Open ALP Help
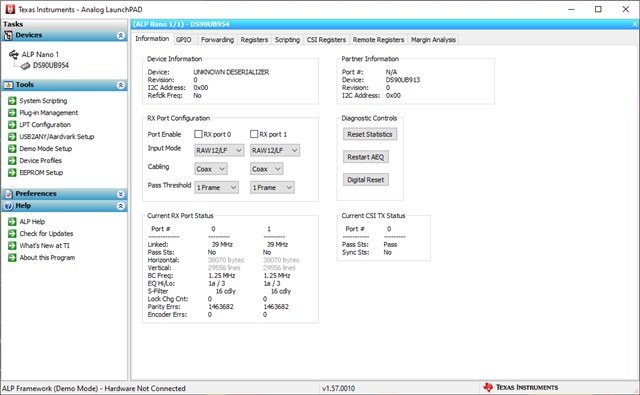 click(32, 222)
